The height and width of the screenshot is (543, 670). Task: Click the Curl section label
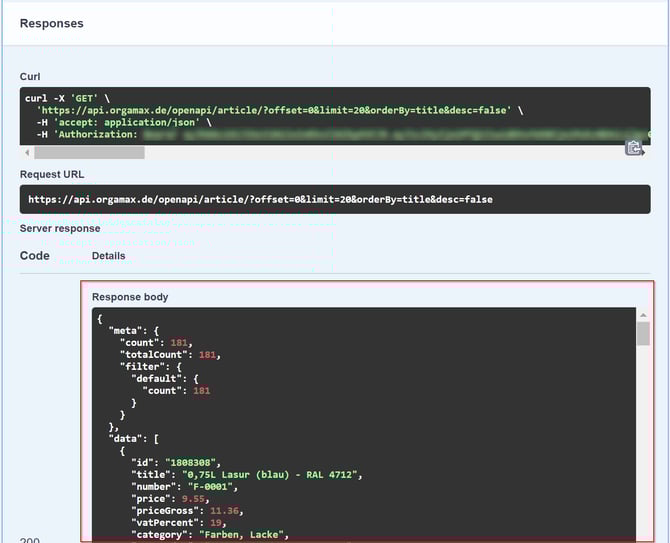pyautogui.click(x=31, y=76)
